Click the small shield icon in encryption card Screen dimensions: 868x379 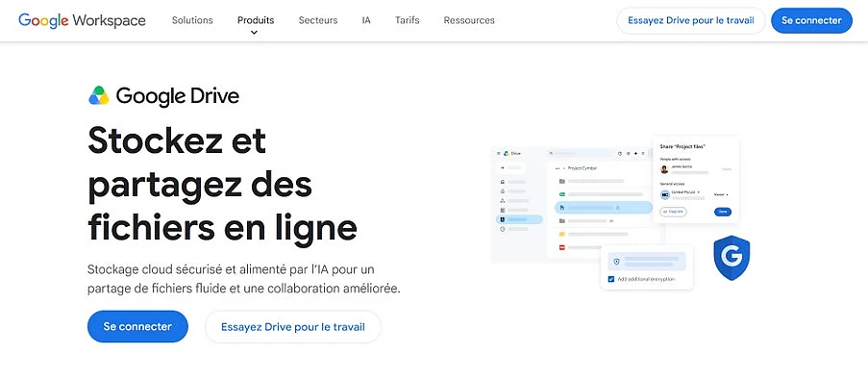click(616, 261)
